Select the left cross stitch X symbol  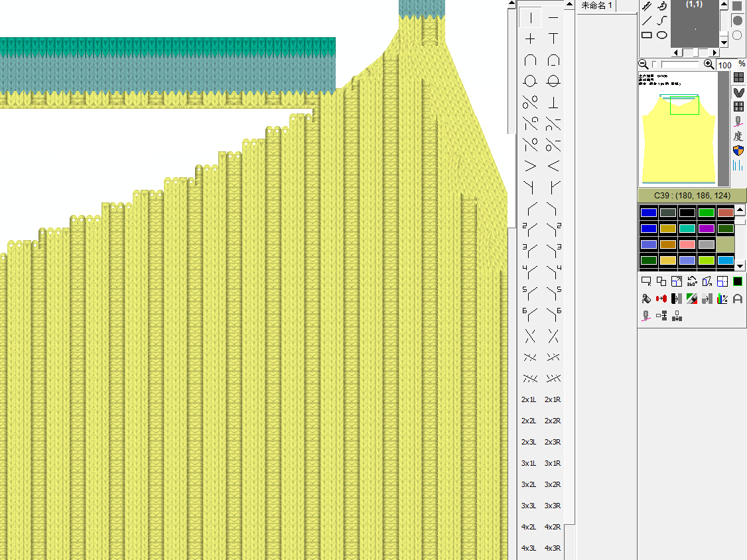[530, 336]
